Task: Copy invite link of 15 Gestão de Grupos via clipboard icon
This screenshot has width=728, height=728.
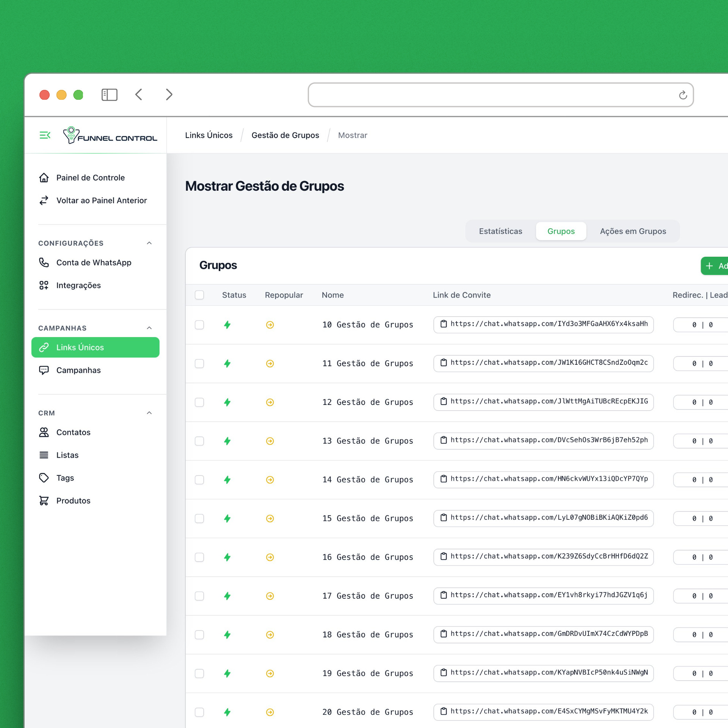Action: click(x=443, y=517)
